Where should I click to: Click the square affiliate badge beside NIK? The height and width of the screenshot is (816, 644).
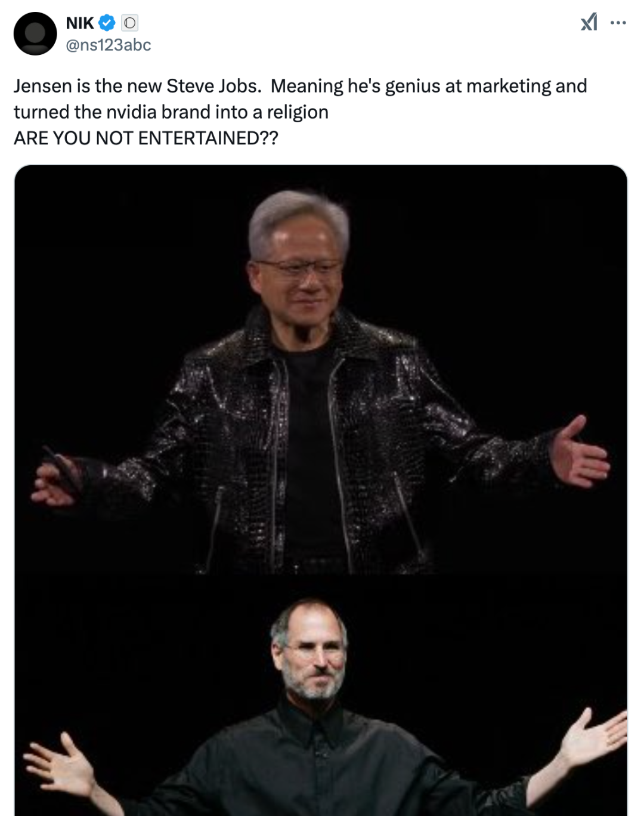click(x=129, y=23)
